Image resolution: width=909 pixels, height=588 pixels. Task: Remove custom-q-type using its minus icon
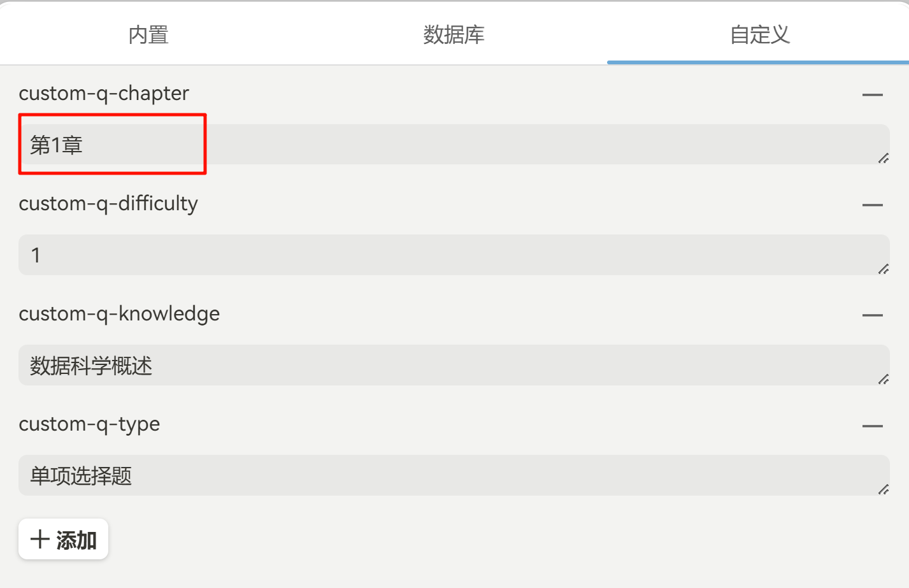coord(872,426)
